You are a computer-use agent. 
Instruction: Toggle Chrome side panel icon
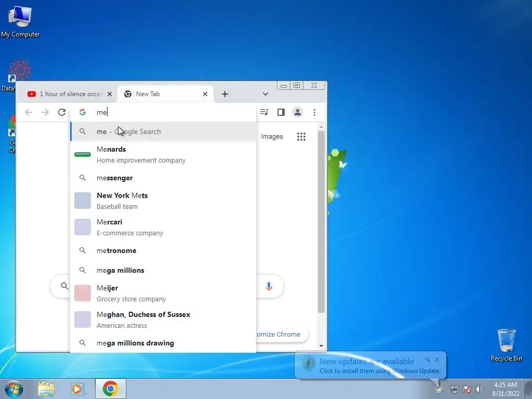tap(281, 112)
